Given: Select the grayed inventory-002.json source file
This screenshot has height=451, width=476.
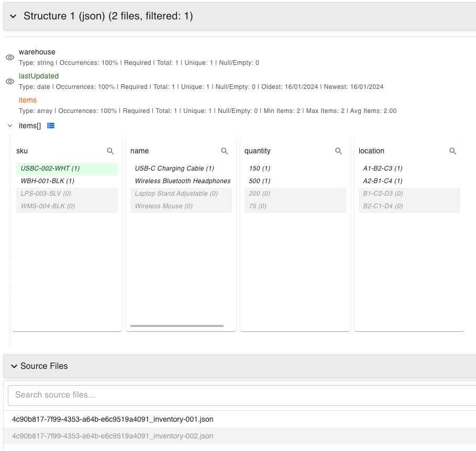Looking at the screenshot, I should [112, 436].
